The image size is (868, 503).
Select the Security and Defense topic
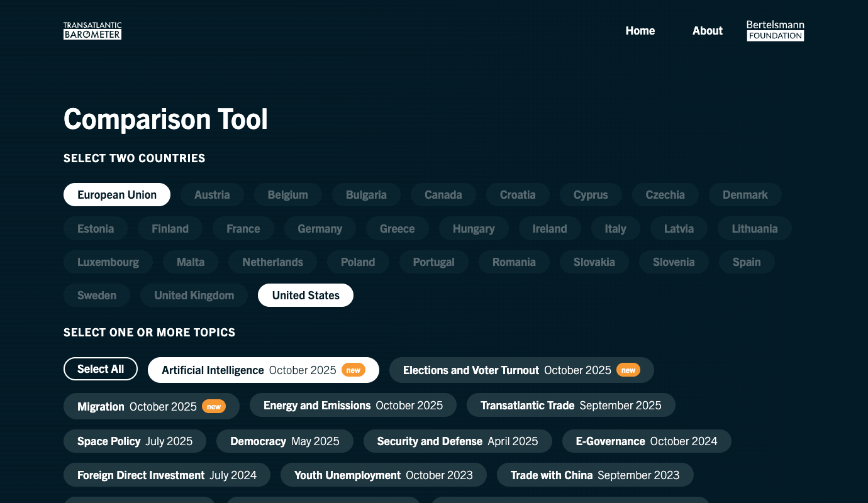[457, 441]
